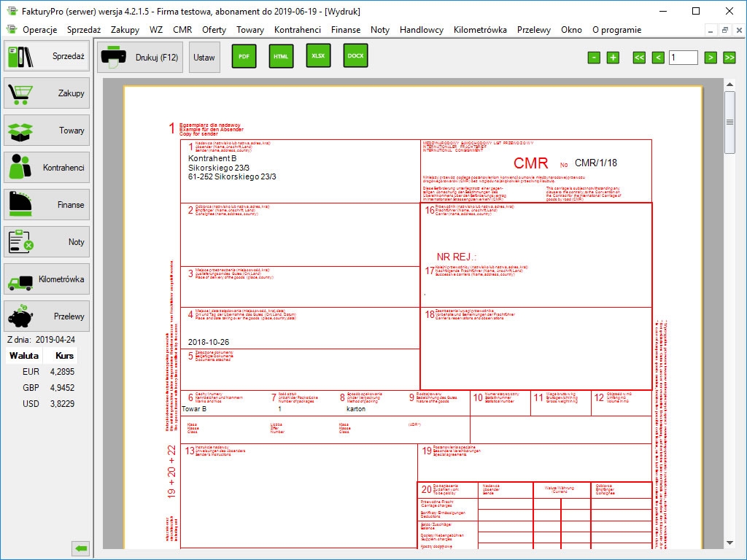The image size is (747, 560).
Task: Open the Kontrahenci sidebar module
Action: 47,168
